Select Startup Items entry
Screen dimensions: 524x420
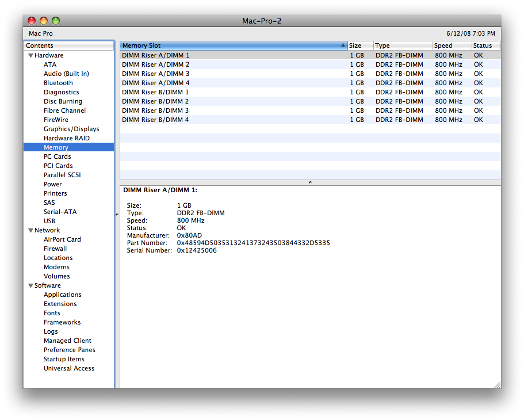[64, 359]
